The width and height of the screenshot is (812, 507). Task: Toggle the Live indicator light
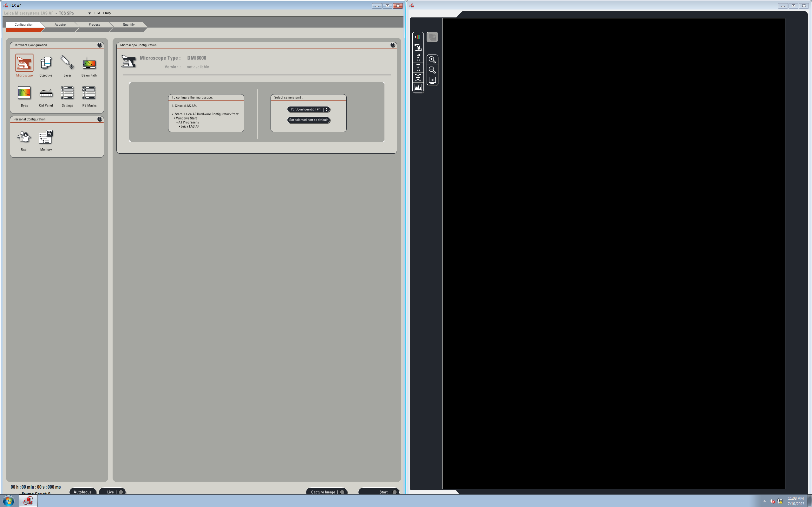point(121,492)
